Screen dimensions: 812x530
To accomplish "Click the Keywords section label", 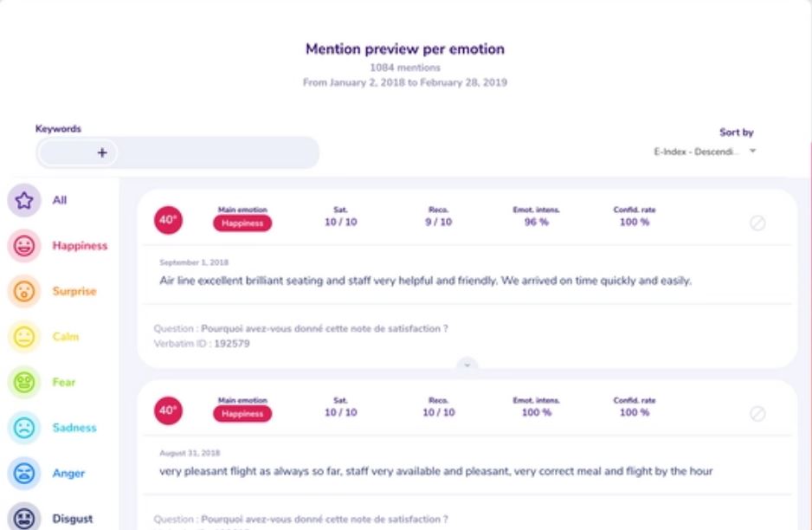I will (x=57, y=127).
